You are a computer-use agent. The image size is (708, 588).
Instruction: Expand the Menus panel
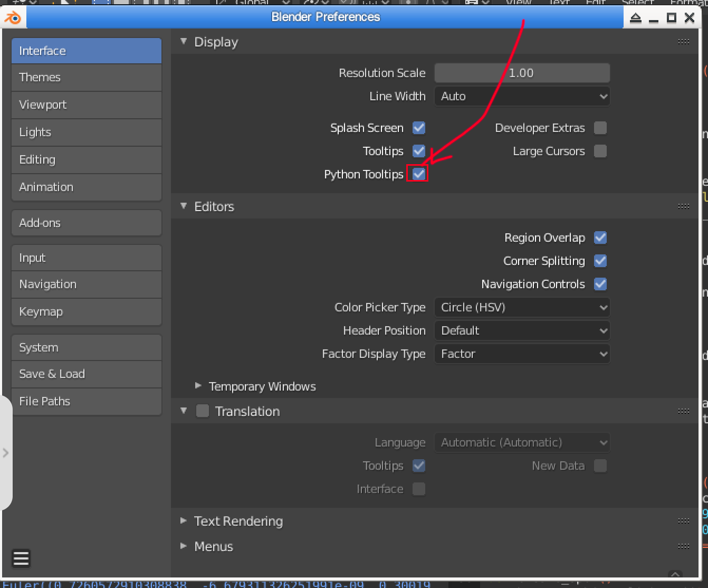coord(184,546)
